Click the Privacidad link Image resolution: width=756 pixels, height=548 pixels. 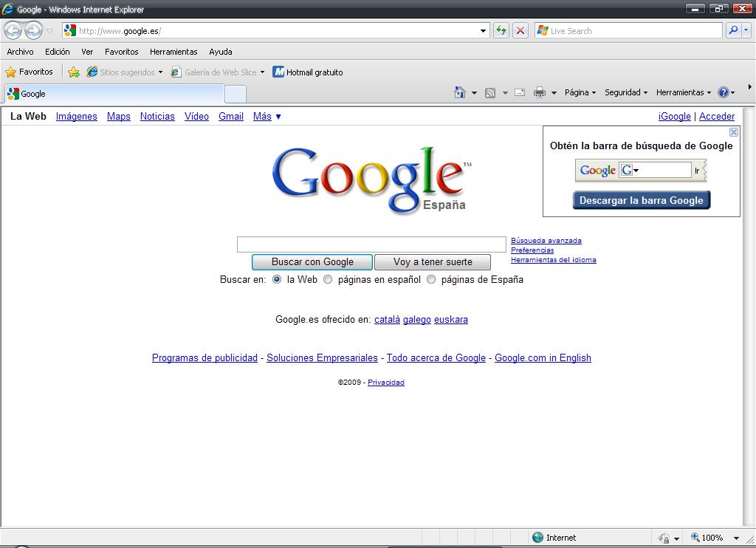pos(385,382)
